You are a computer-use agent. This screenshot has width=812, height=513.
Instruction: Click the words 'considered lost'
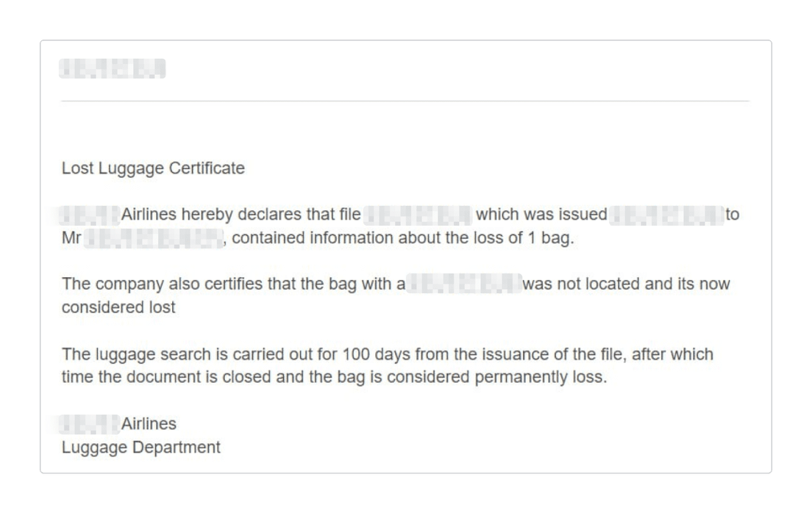coord(118,307)
